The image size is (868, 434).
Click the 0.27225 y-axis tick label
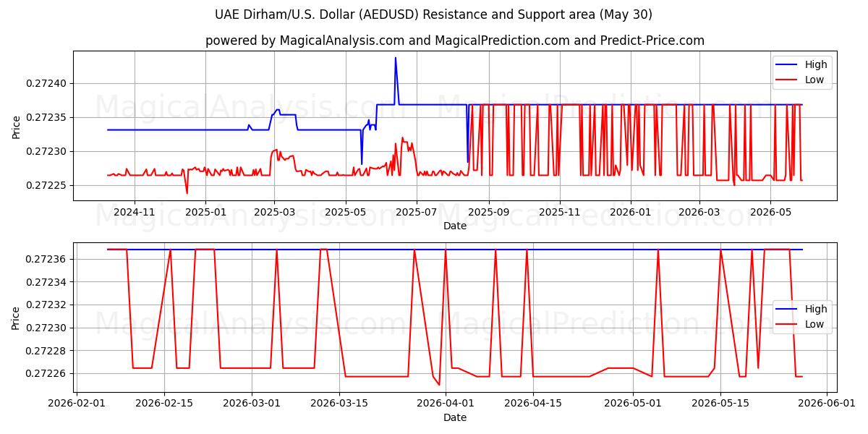coord(46,185)
